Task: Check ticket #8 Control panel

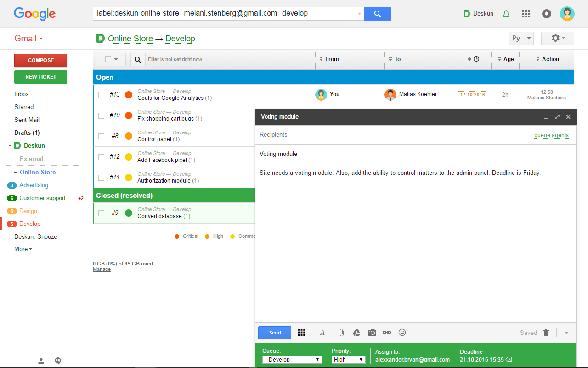Action: (101, 136)
